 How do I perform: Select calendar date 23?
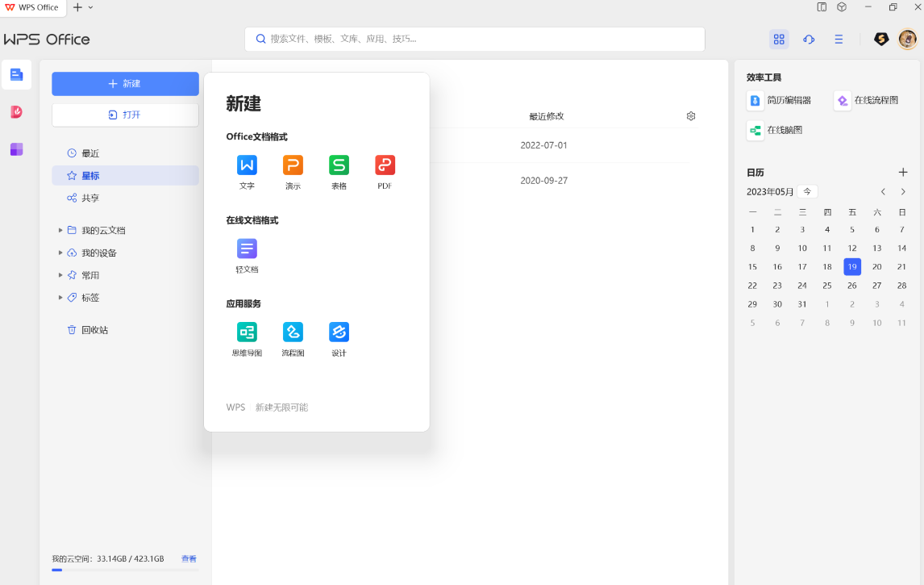pos(777,286)
